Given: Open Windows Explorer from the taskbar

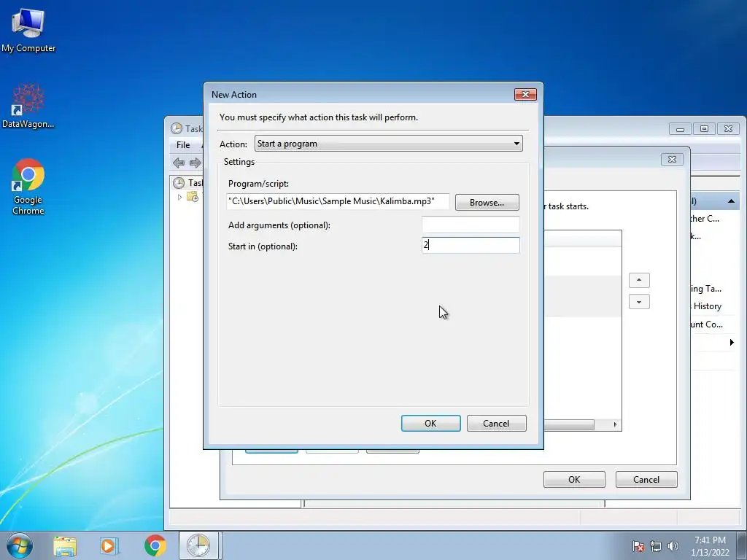Looking at the screenshot, I should click(x=65, y=545).
